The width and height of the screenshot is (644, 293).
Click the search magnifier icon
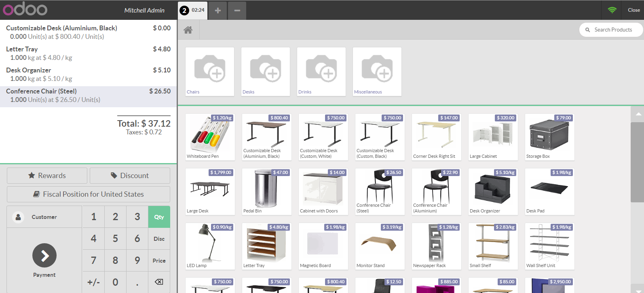point(588,30)
